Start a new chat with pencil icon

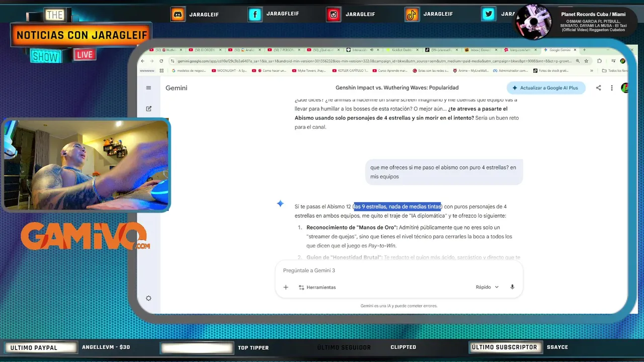click(148, 109)
